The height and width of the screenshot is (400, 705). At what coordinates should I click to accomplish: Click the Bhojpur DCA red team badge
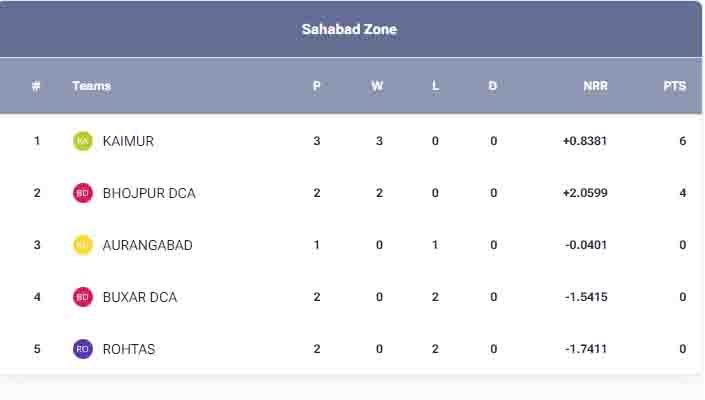[x=83, y=193]
